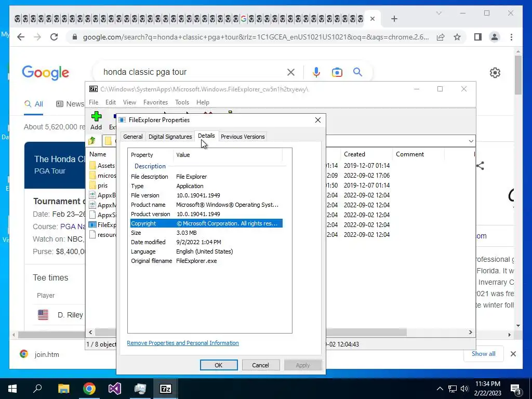Open 7-Zip View menu
Viewport: 532px width, 399px height.
pos(129,102)
